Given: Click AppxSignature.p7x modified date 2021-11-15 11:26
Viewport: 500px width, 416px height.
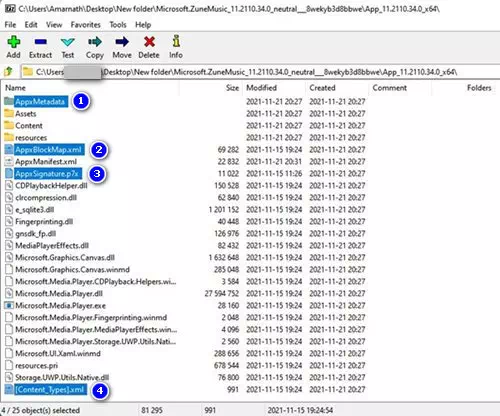Looking at the screenshot, I should coord(274,174).
